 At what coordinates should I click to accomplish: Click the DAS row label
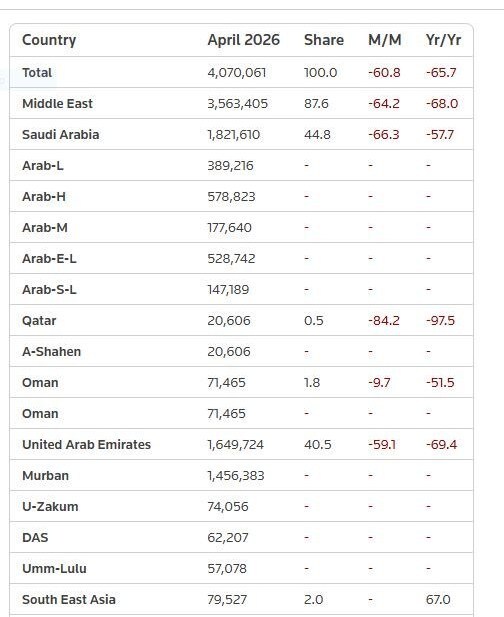click(x=35, y=538)
